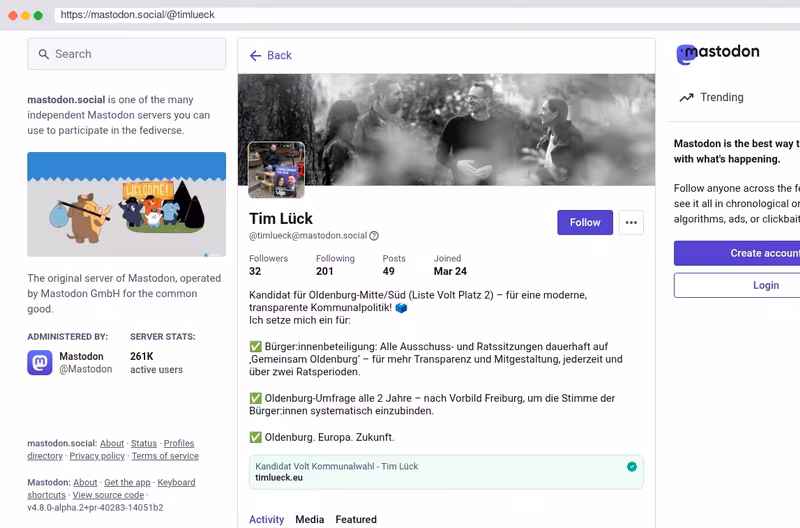800x528 pixels.
Task: Open the mastodon.social About link
Action: (x=112, y=443)
